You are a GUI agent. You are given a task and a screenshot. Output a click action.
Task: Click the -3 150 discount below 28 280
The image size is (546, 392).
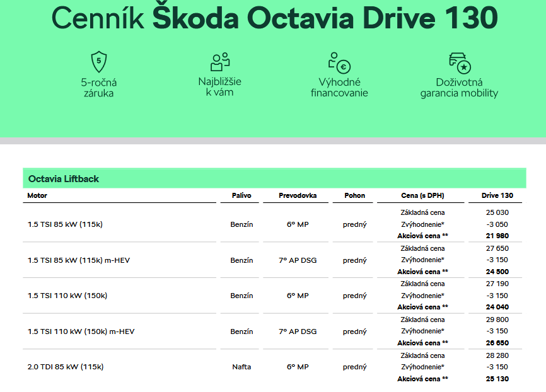click(497, 367)
